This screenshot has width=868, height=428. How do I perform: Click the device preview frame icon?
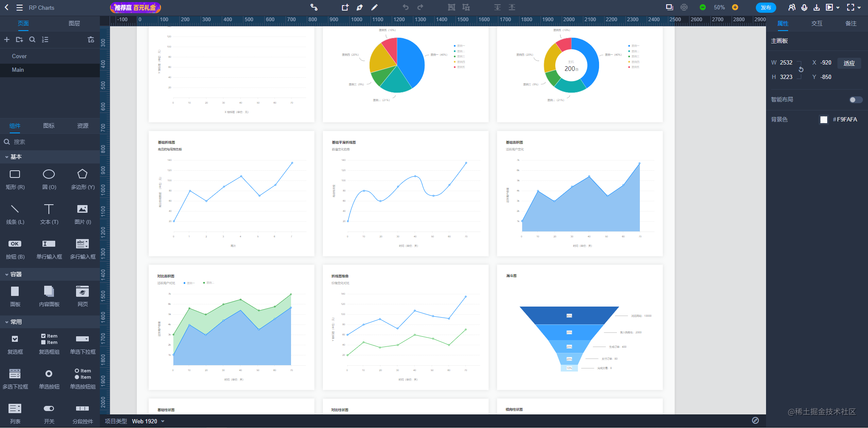(x=670, y=7)
